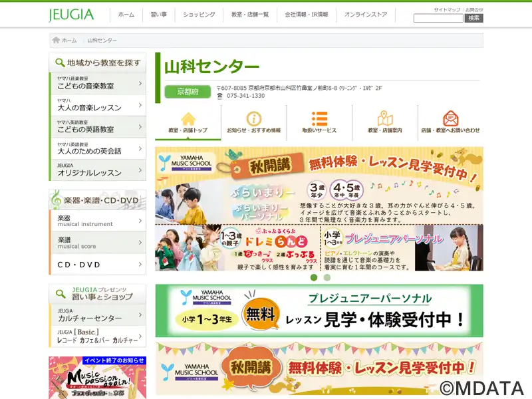
Task: Click the 京都府 green button
Action: tap(188, 92)
